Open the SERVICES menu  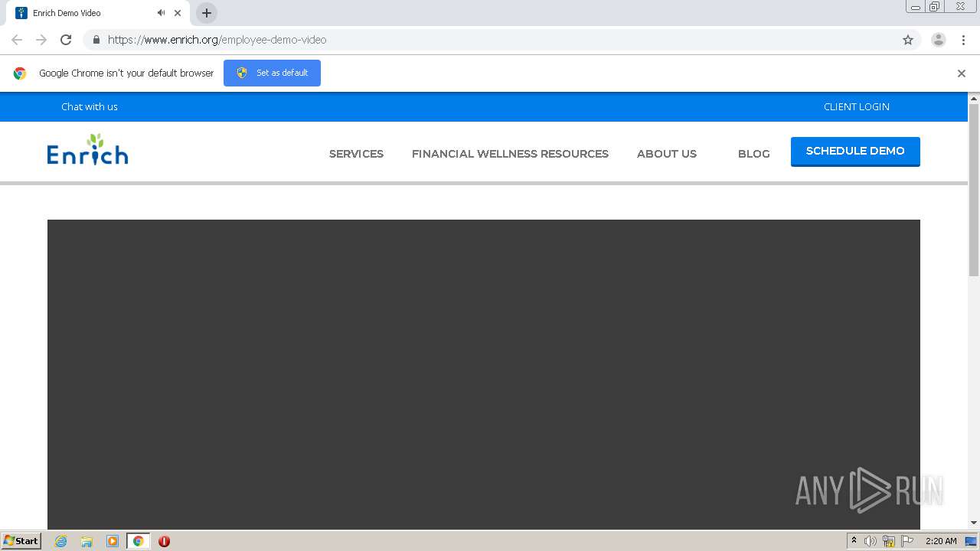coord(356,154)
